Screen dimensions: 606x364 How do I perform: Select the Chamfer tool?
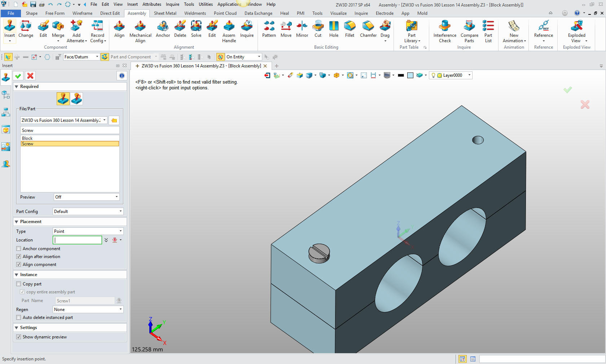click(x=368, y=29)
